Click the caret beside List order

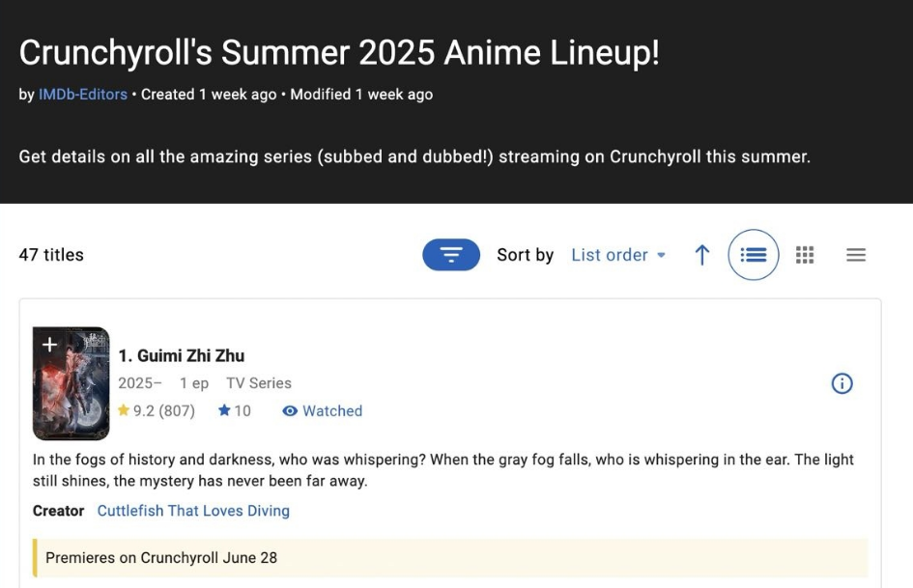pyautogui.click(x=662, y=256)
